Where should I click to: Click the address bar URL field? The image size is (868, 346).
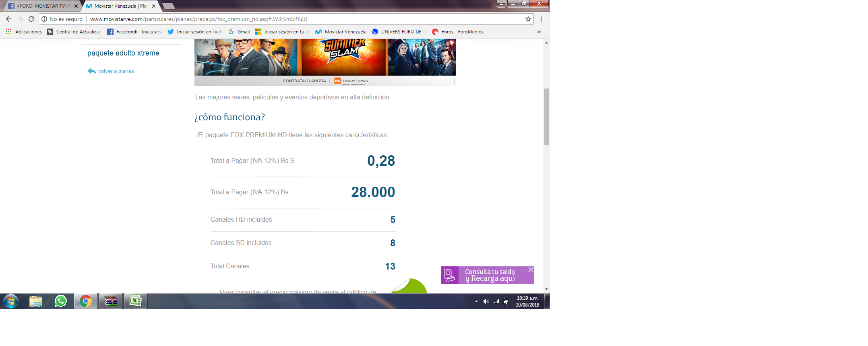282,19
